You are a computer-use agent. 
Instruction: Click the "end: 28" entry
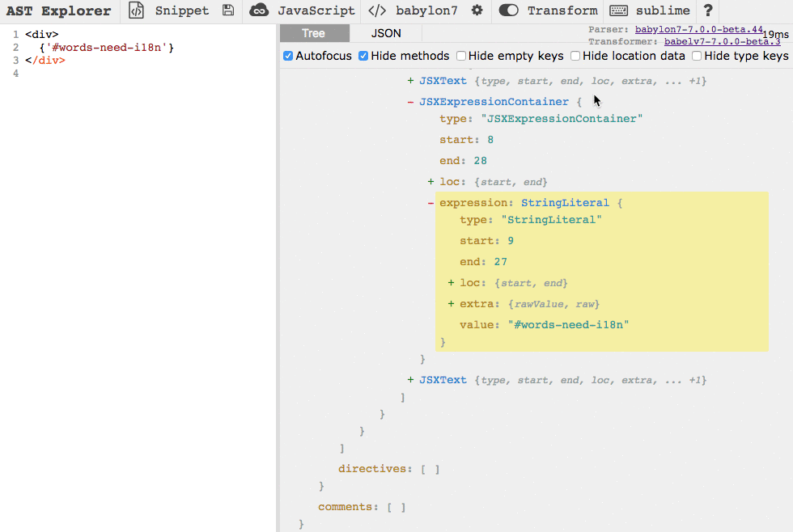pyautogui.click(x=463, y=161)
